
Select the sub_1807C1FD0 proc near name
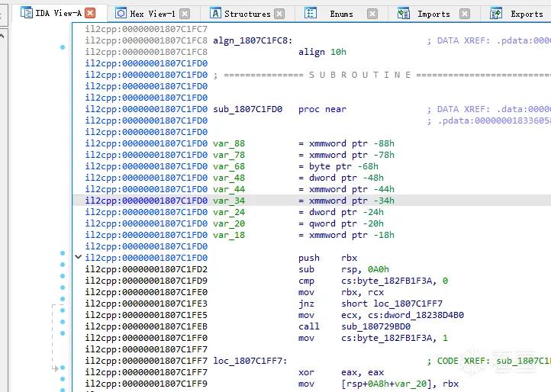tap(247, 109)
